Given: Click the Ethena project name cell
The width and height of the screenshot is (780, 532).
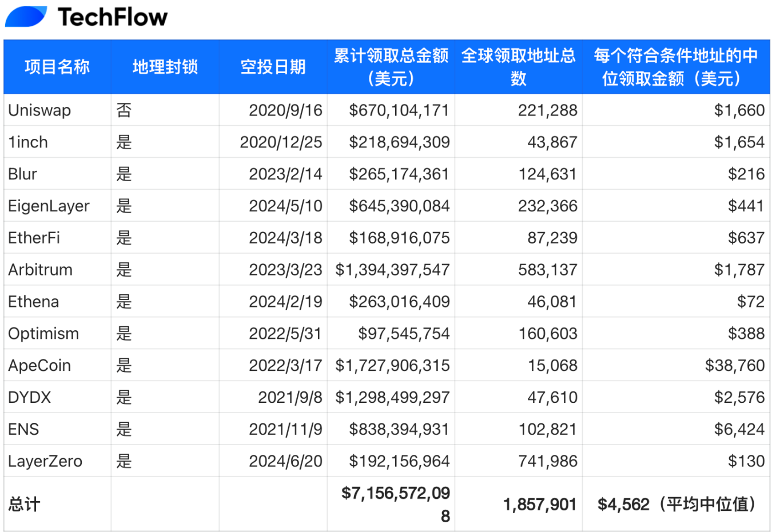Looking at the screenshot, I should pyautogui.click(x=57, y=301).
